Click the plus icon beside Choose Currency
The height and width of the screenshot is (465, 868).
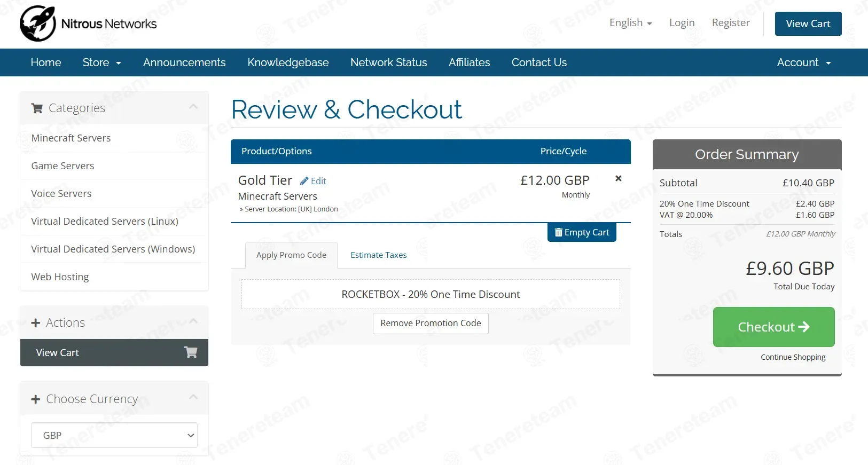pyautogui.click(x=36, y=399)
